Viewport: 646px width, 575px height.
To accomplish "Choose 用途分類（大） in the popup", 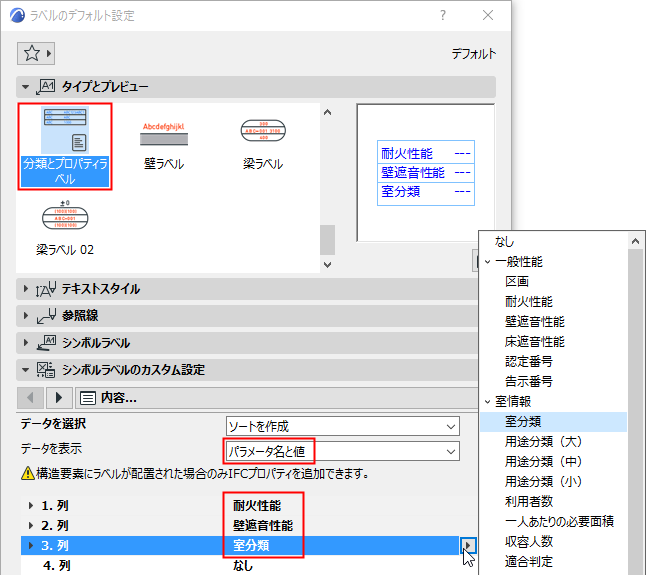I will click(543, 442).
